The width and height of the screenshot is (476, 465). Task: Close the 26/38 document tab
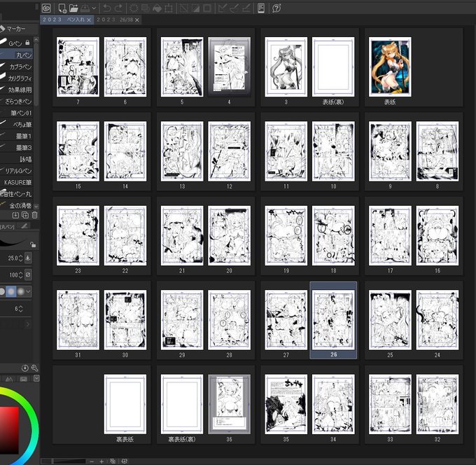click(137, 20)
